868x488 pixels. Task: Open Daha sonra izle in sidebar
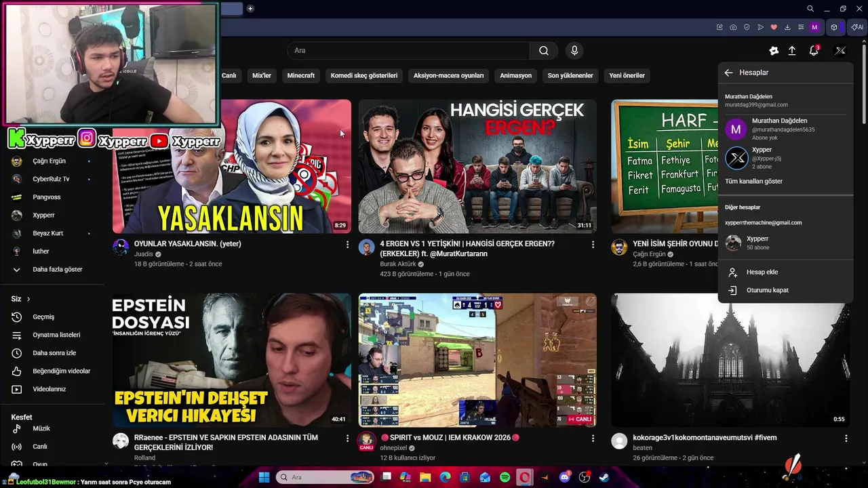(54, 353)
